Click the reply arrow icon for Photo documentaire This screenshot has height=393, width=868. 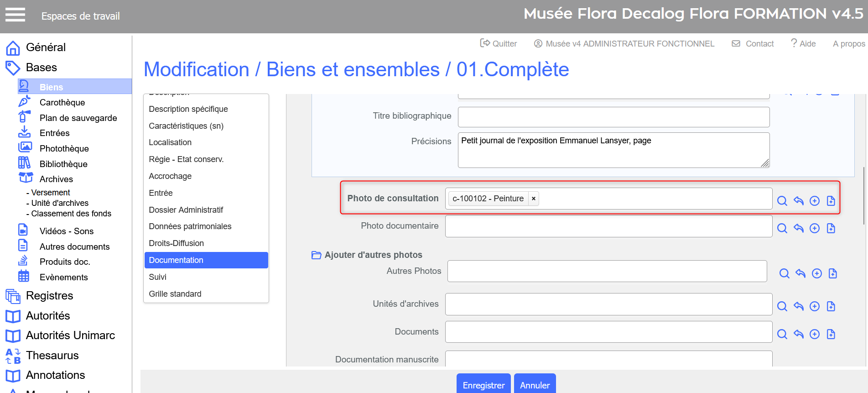(x=798, y=228)
